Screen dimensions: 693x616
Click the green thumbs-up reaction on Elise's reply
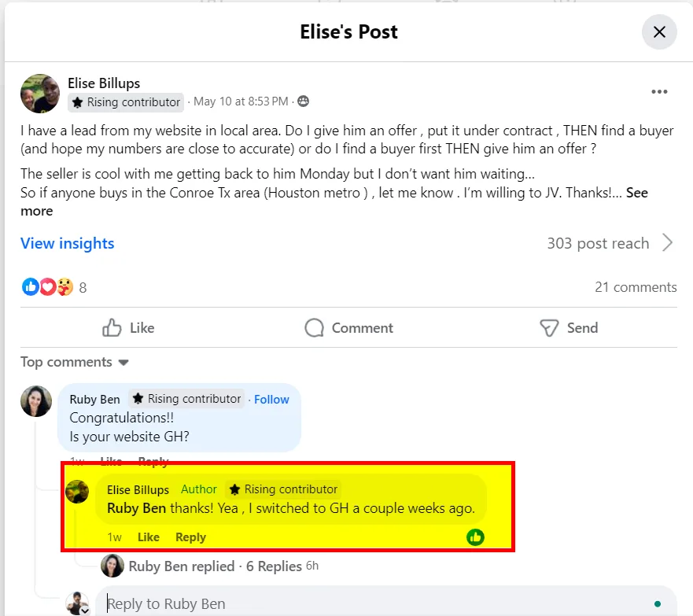coord(475,537)
